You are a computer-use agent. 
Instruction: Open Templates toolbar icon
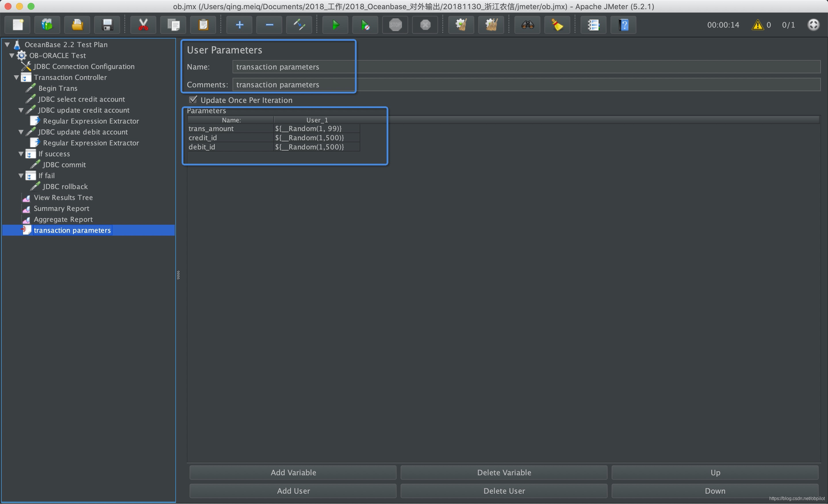[x=47, y=25]
